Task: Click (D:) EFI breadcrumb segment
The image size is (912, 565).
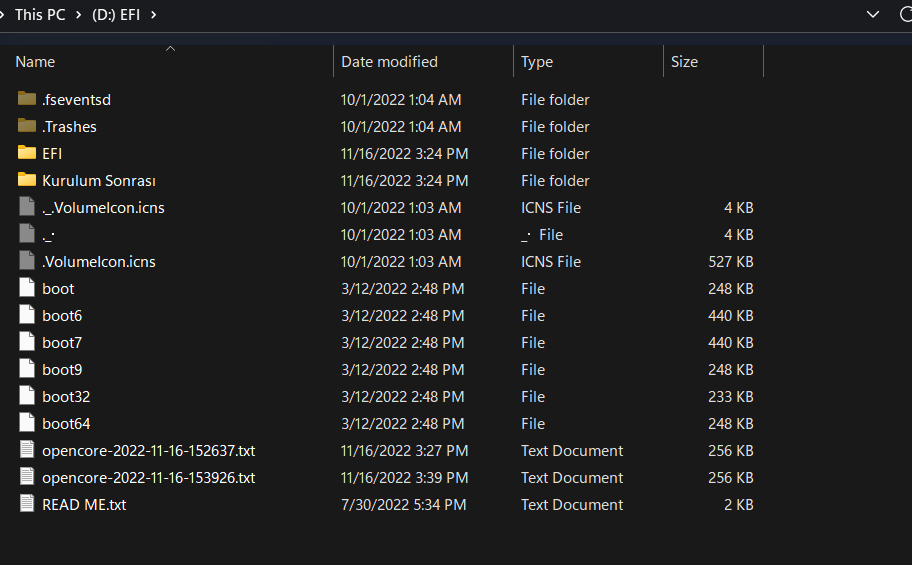Action: [x=117, y=15]
